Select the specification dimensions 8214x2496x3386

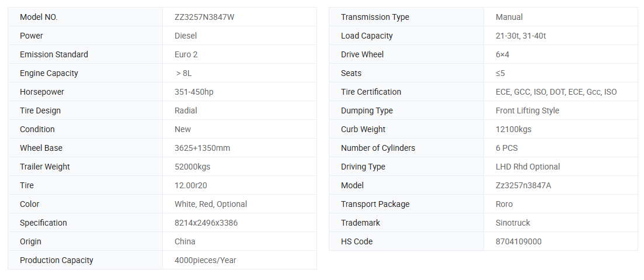(206, 223)
